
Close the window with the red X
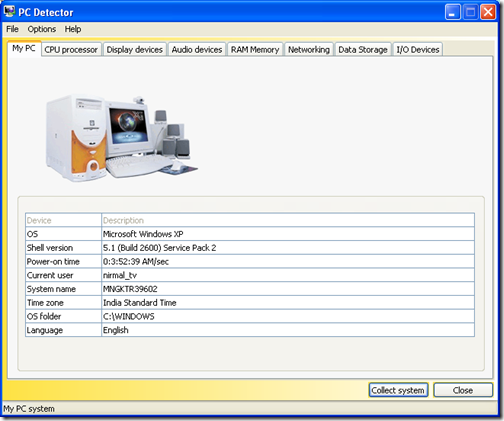[x=488, y=12]
